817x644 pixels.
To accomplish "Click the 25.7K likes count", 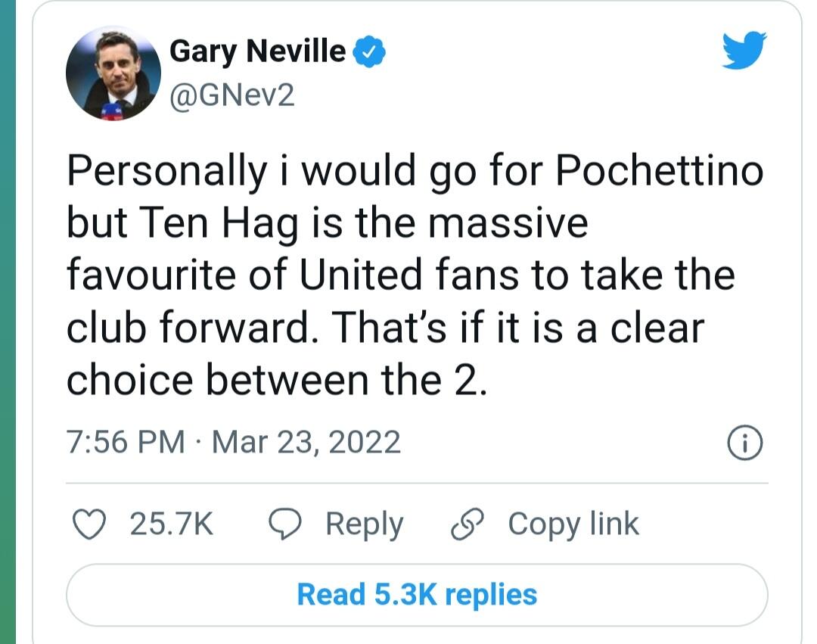I will point(172,524).
